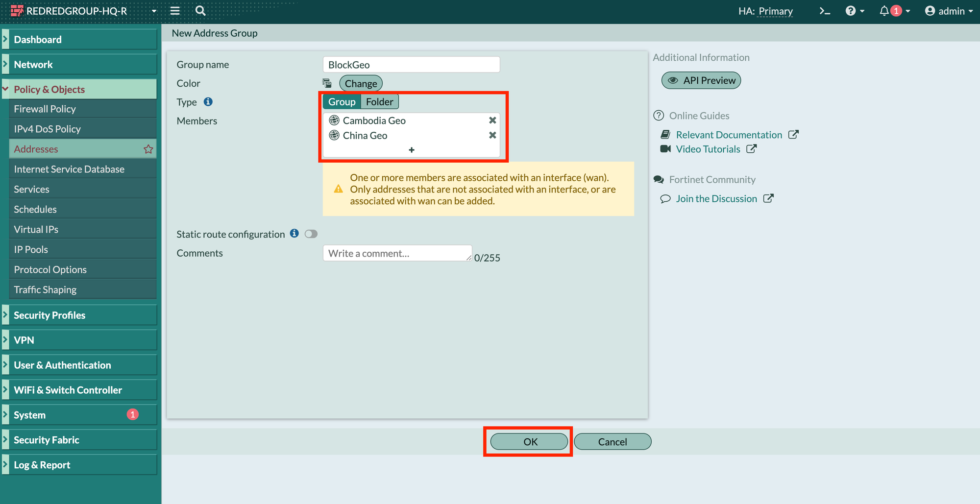The height and width of the screenshot is (504, 980).
Task: Remove China Geo from members
Action: click(x=492, y=135)
